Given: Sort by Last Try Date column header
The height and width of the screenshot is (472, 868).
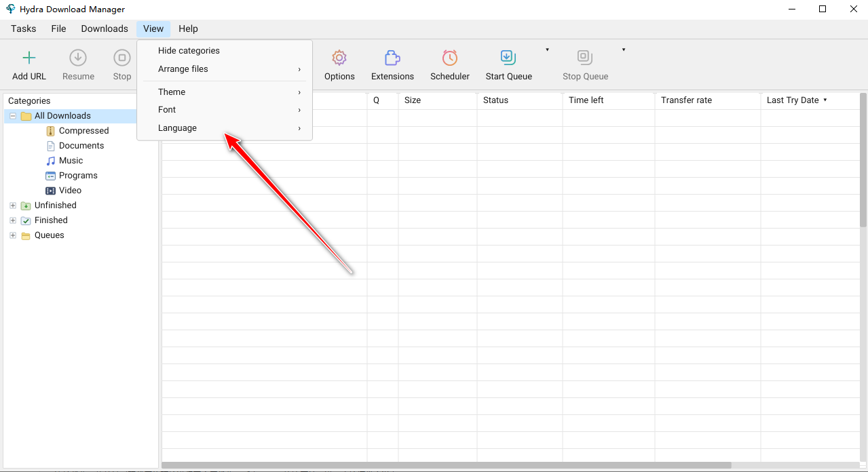Looking at the screenshot, I should point(810,100).
